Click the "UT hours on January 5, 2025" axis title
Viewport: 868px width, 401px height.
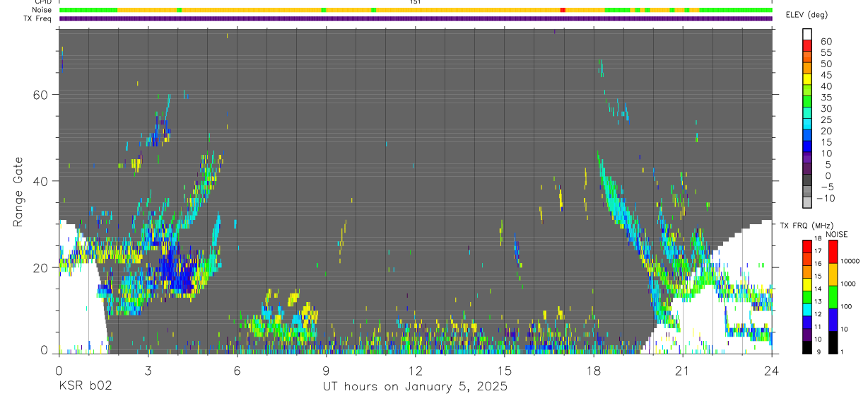click(416, 387)
